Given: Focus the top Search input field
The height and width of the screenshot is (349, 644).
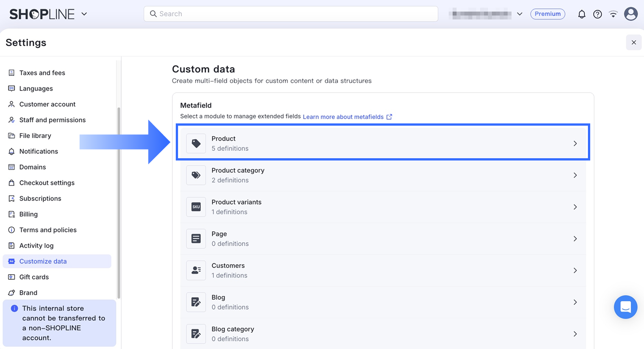Looking at the screenshot, I should click(291, 14).
